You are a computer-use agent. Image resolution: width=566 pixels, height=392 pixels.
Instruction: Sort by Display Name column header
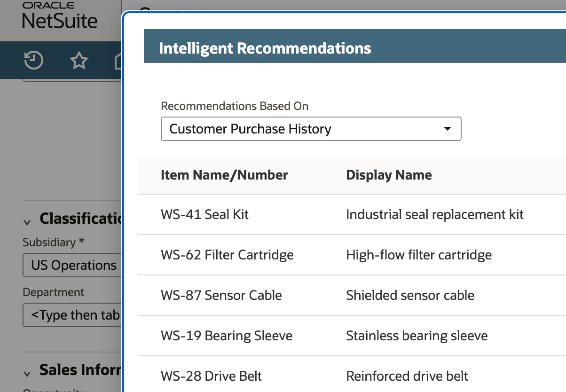coord(389,175)
